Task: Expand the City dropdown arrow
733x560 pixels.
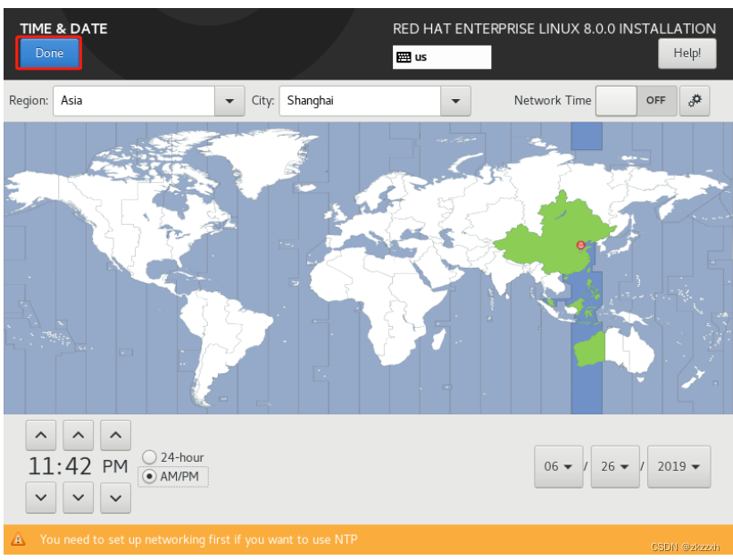Action: pyautogui.click(x=455, y=101)
